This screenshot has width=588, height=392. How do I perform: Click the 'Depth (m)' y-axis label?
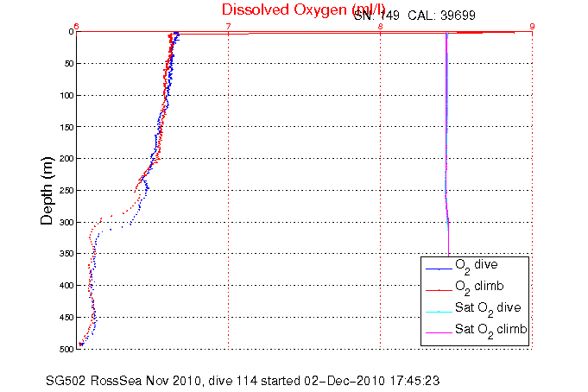[x=47, y=191]
